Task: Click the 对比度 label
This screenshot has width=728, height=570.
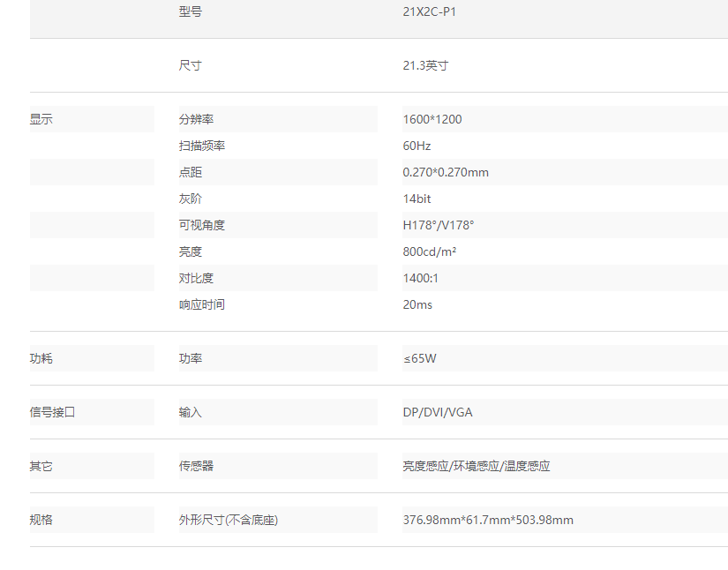Action: pos(196,278)
